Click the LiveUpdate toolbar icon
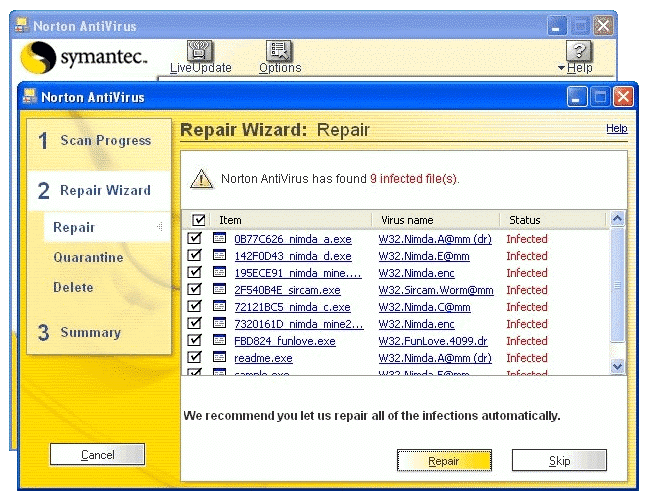This screenshot has width=652, height=497. coord(201,51)
